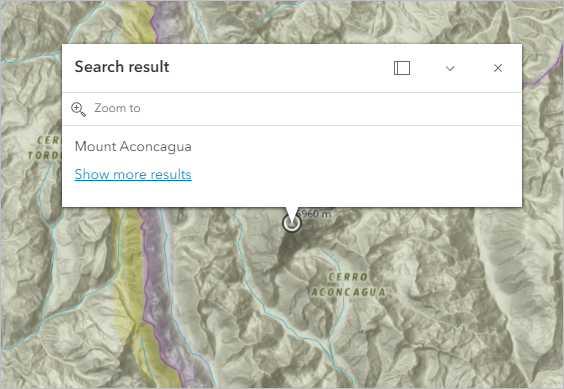Click the Search result popup title
The image size is (564, 389).
coord(122,67)
